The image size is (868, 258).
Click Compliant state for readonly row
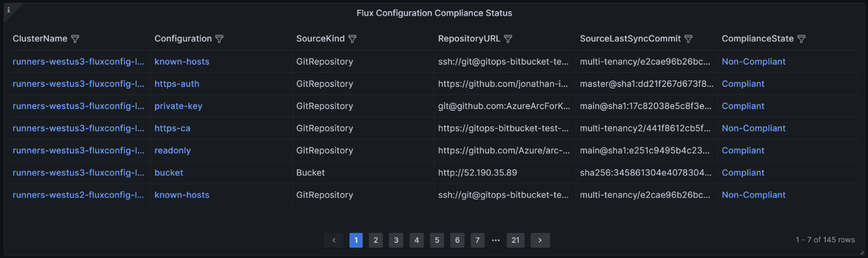743,150
